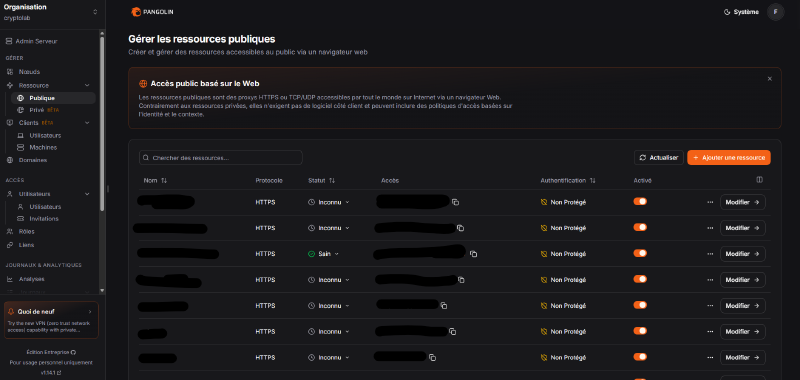Switch the Système theme setting
The height and width of the screenshot is (380, 800).
741,12
